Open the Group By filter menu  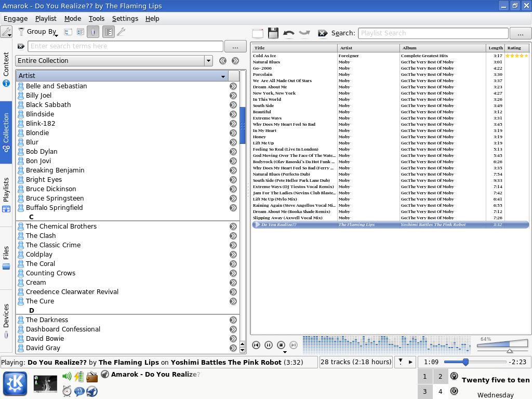(x=38, y=32)
